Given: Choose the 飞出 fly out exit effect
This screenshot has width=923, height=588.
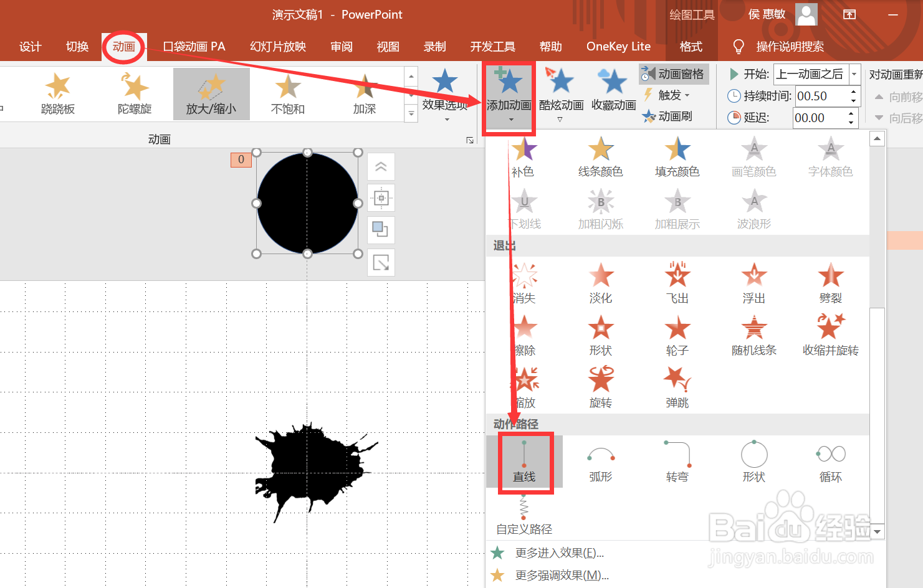Looking at the screenshot, I should pyautogui.click(x=677, y=283).
